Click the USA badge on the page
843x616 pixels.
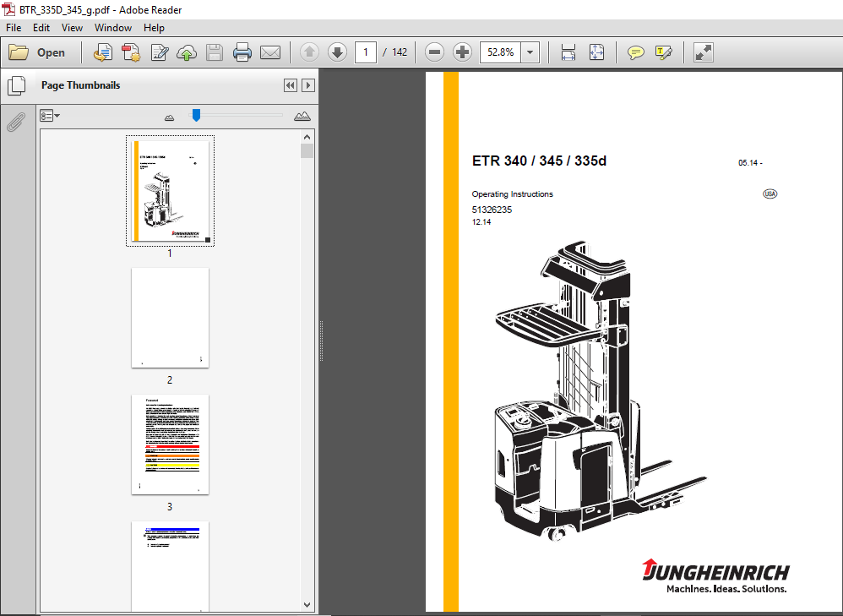770,194
